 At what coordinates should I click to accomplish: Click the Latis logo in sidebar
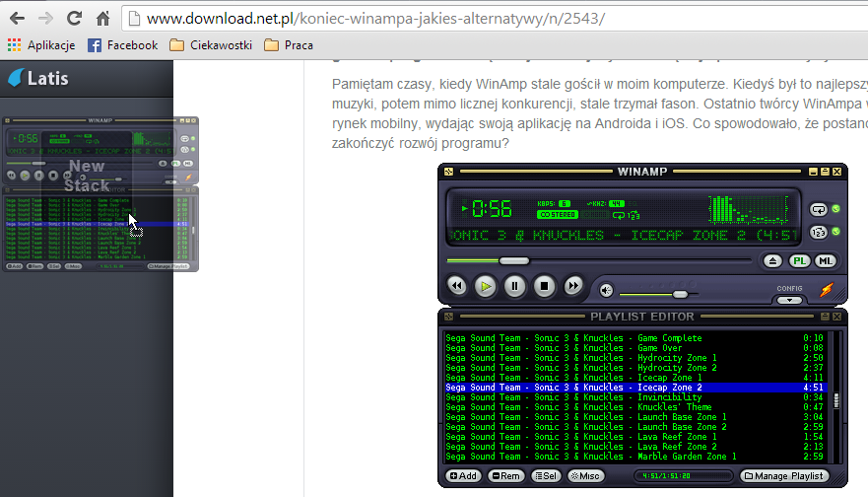pos(38,78)
